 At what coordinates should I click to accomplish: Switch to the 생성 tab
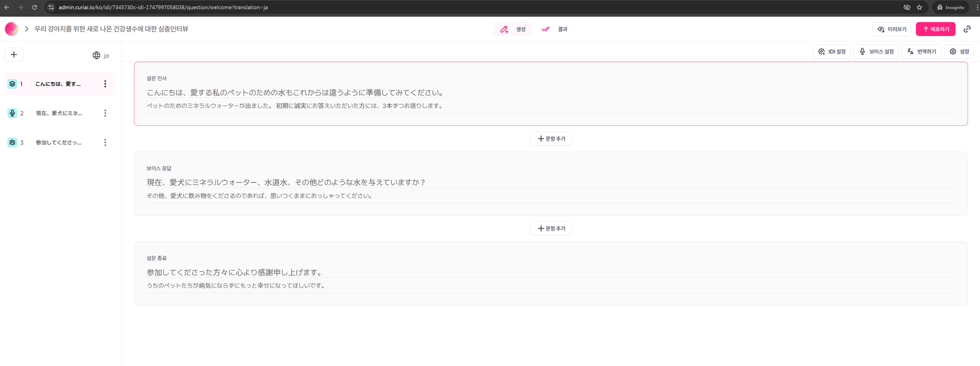coord(512,29)
